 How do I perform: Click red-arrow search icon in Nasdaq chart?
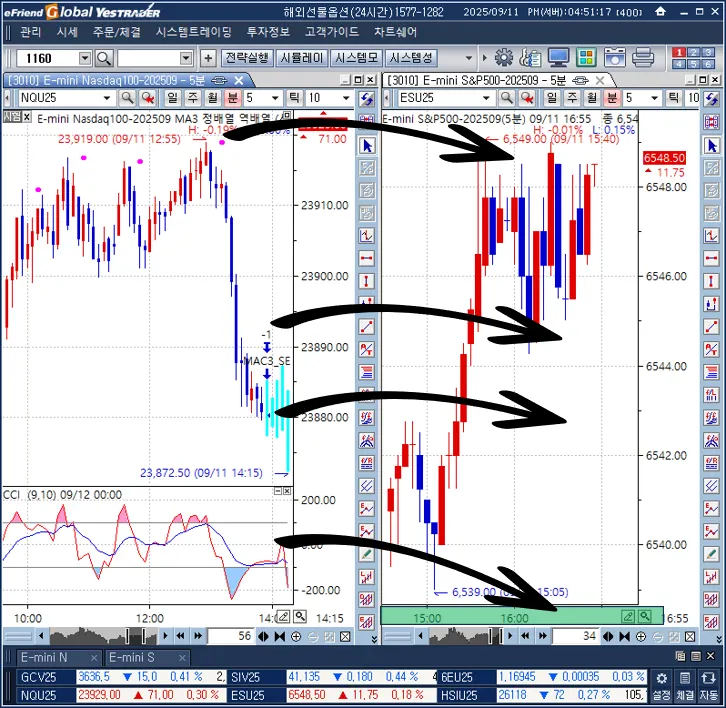tap(148, 98)
